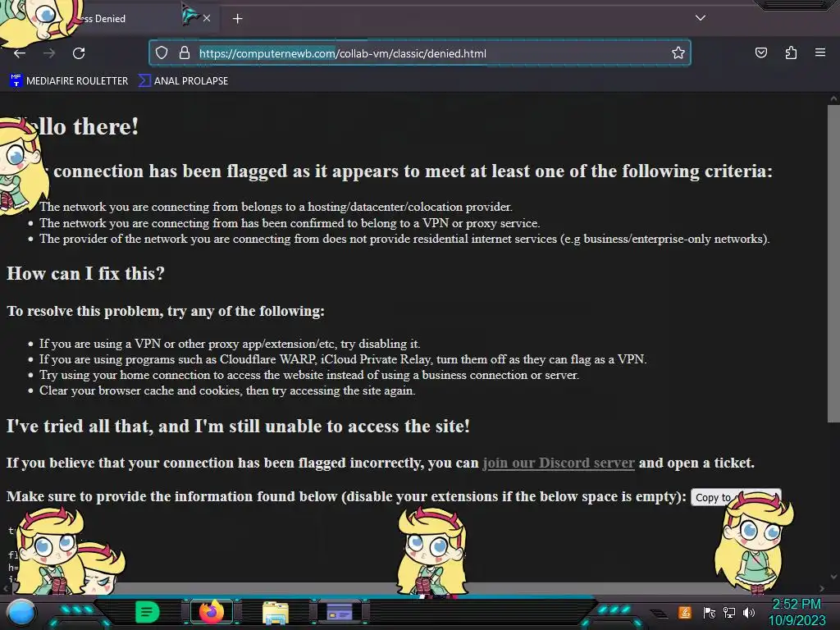Open the volume speaker icon
The image size is (840, 630).
pyautogui.click(x=749, y=612)
